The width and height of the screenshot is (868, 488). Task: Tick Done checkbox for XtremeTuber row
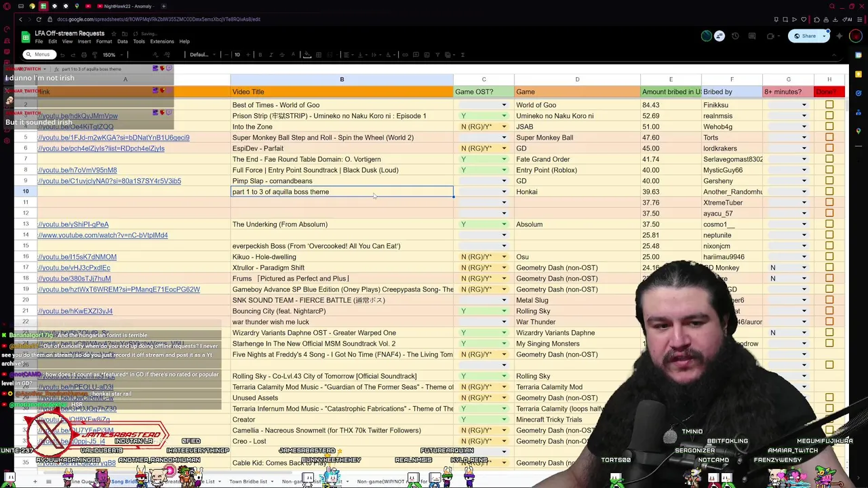pos(829,203)
